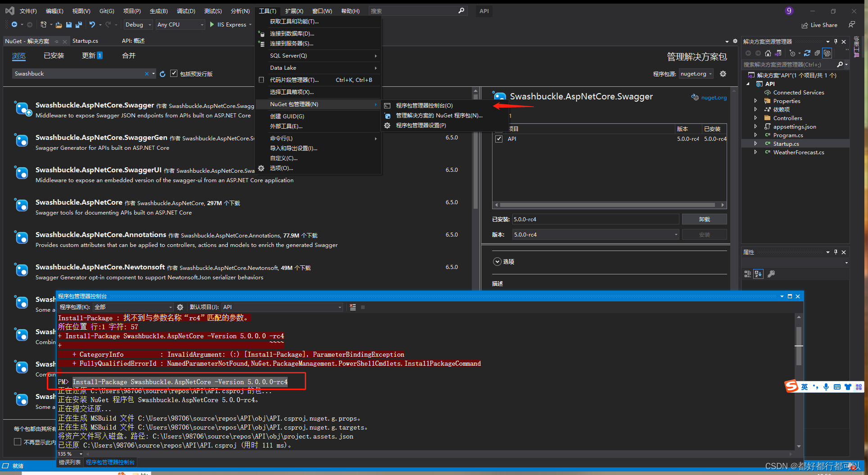Click the Undo arrow icon

click(92, 25)
